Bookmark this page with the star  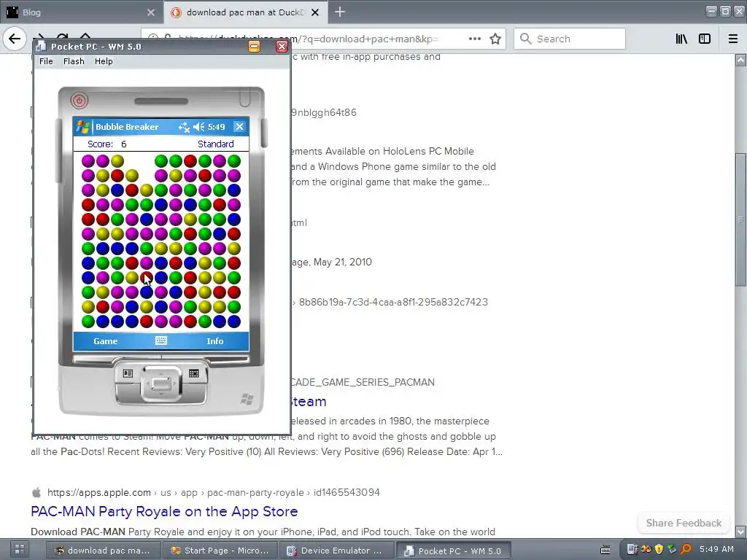(495, 39)
